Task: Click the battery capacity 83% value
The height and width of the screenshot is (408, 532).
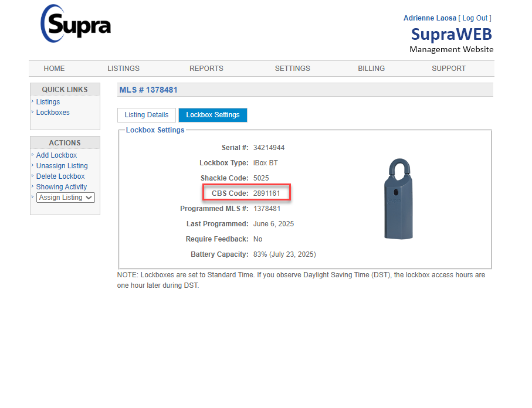Action: click(x=284, y=254)
